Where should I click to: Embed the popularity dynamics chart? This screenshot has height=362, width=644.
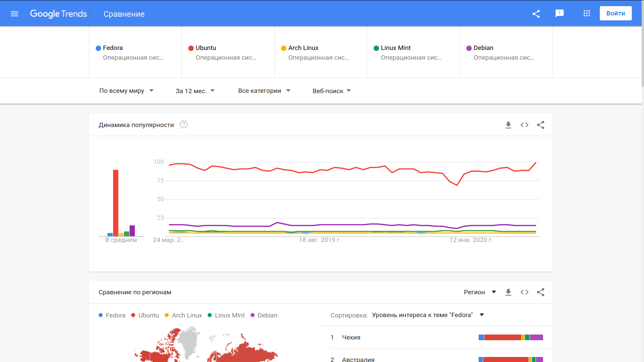(x=525, y=125)
